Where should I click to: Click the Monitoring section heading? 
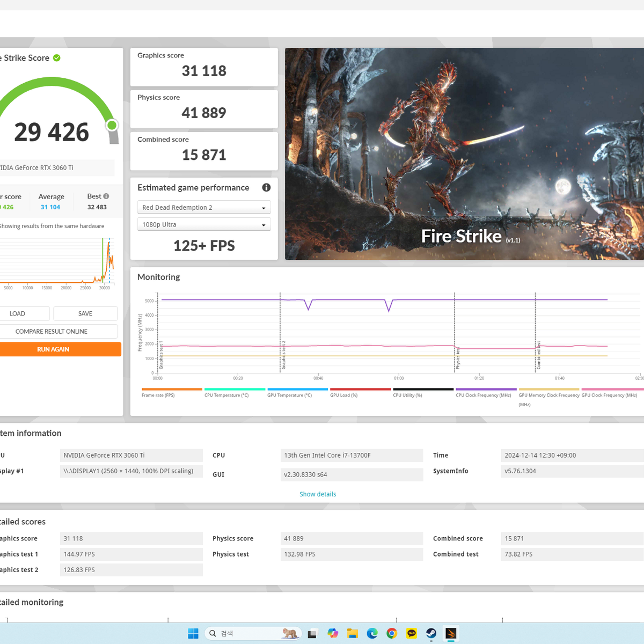pyautogui.click(x=158, y=277)
